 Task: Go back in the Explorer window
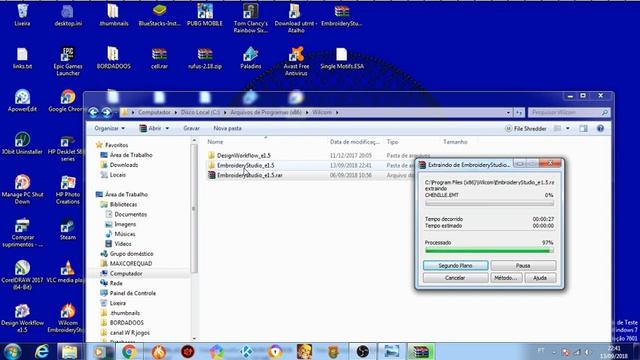coord(93,112)
